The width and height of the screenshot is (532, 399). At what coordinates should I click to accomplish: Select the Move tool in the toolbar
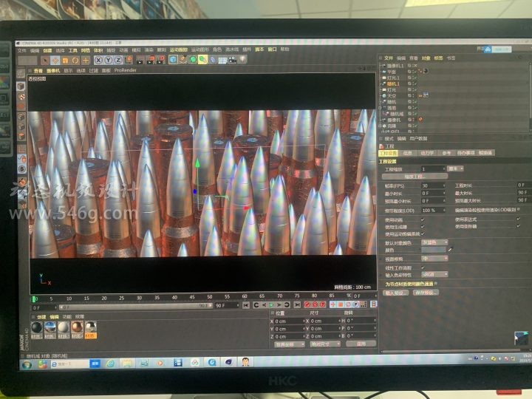(55, 60)
